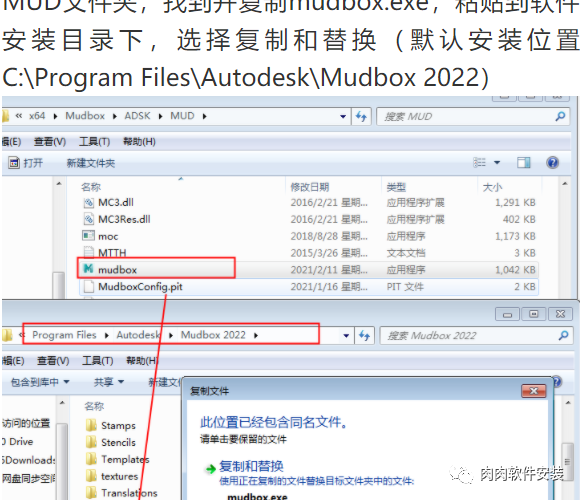This screenshot has height=500, width=582.
Task: Click Stencils folder icon
Action: point(91,442)
